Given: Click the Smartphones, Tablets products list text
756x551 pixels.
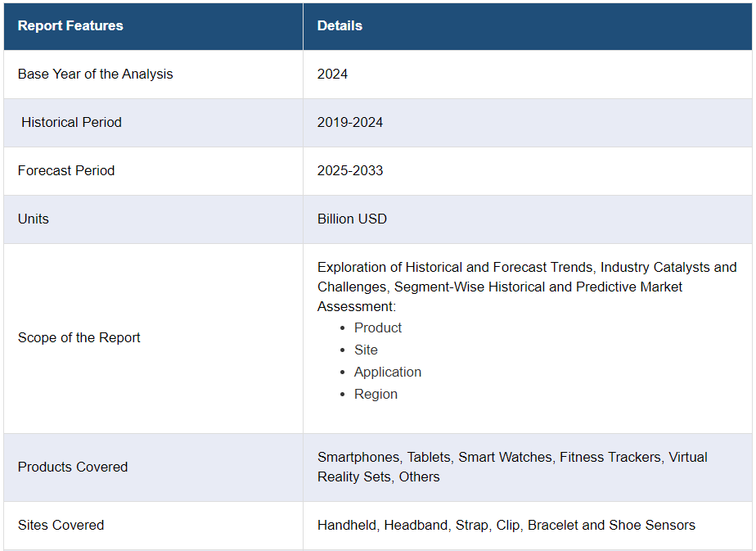Looking at the screenshot, I should (x=512, y=467).
